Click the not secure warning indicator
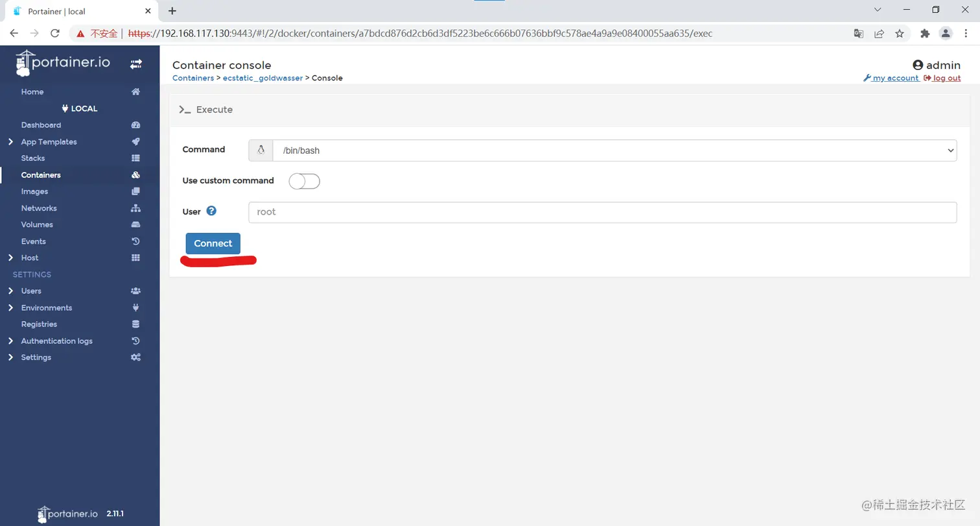The image size is (980, 526). click(x=97, y=33)
